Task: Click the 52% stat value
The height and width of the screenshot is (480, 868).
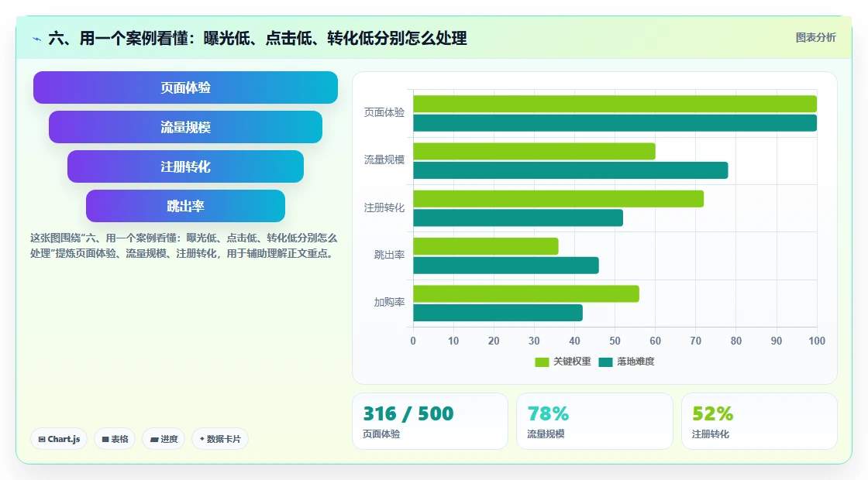Action: 712,413
